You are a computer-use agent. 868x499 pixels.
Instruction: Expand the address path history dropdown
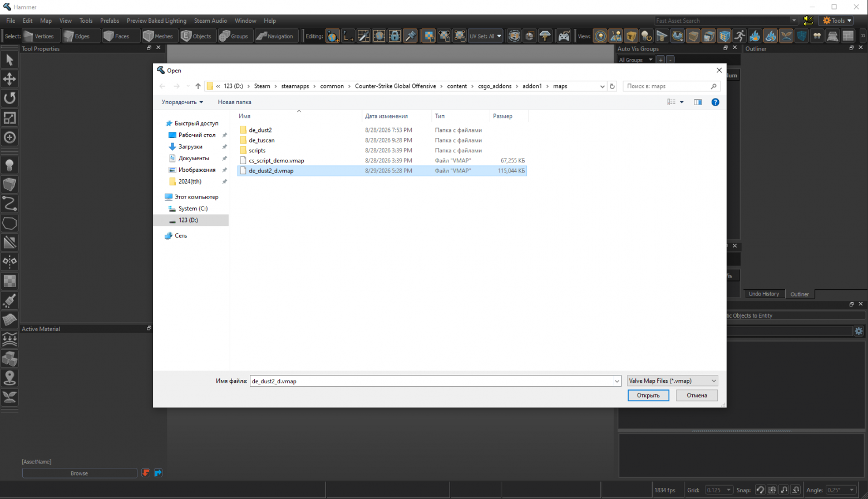603,86
